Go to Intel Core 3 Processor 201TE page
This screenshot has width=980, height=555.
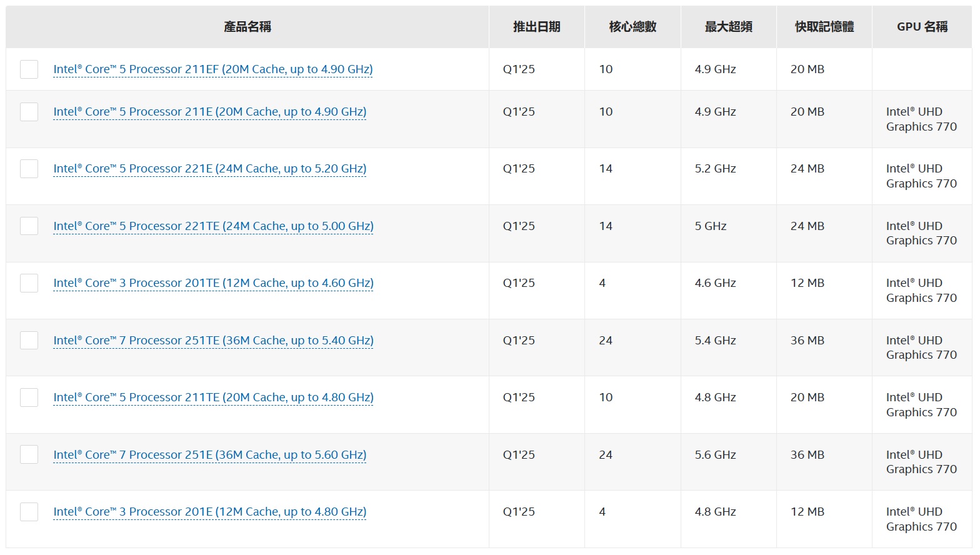[213, 283]
